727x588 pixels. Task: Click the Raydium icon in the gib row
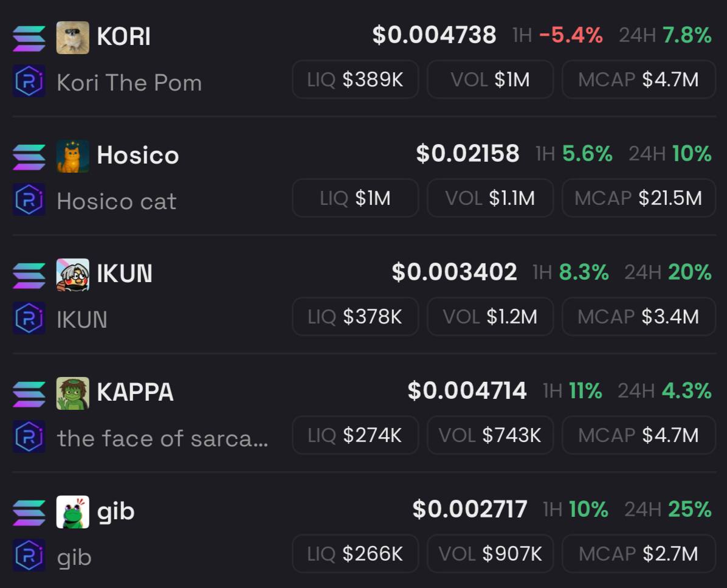(29, 555)
